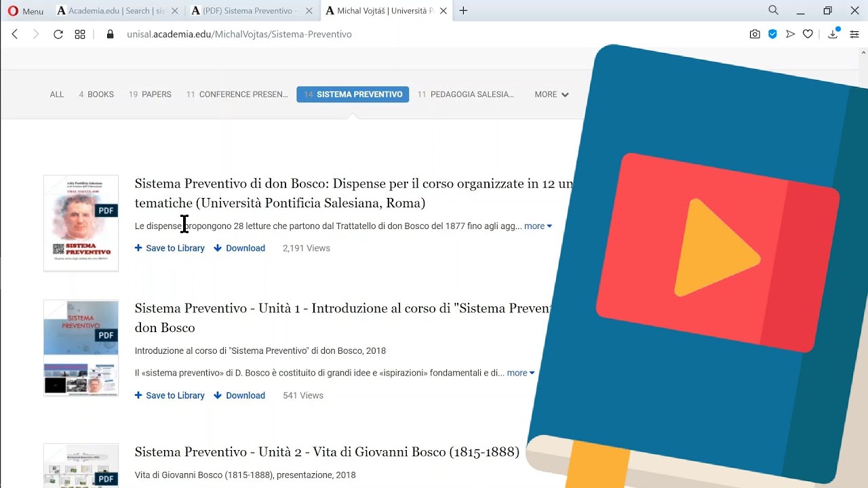Viewport: 868px width, 488px height.
Task: Select the 4 BOOKS filter
Action: point(96,94)
